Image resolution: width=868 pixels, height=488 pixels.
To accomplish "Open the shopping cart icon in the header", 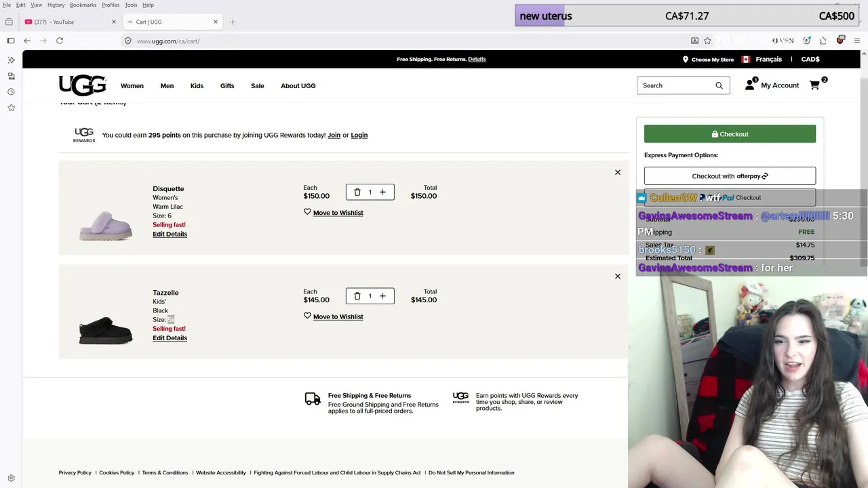I will (x=814, y=85).
